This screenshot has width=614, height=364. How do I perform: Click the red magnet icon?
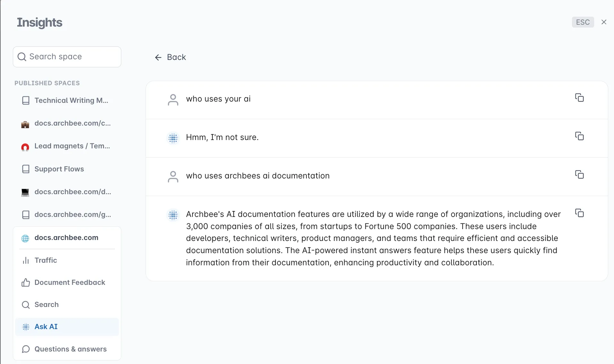pos(25,147)
